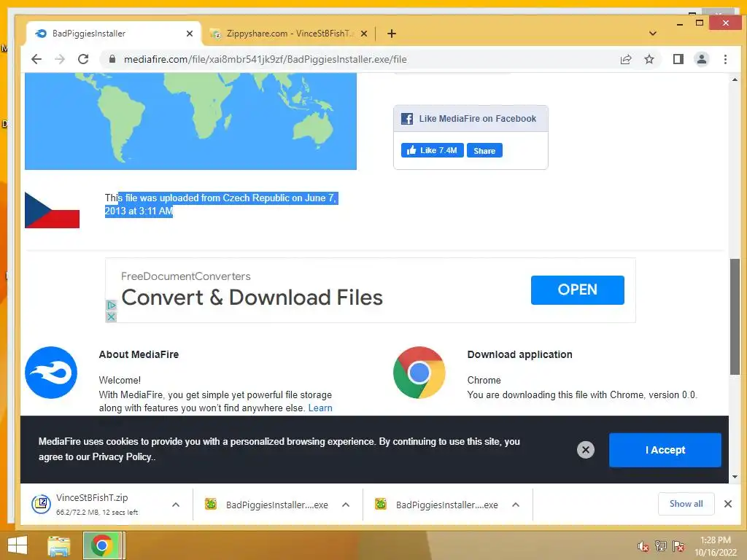Like MediaFire with the Like 7.4M button

(432, 150)
